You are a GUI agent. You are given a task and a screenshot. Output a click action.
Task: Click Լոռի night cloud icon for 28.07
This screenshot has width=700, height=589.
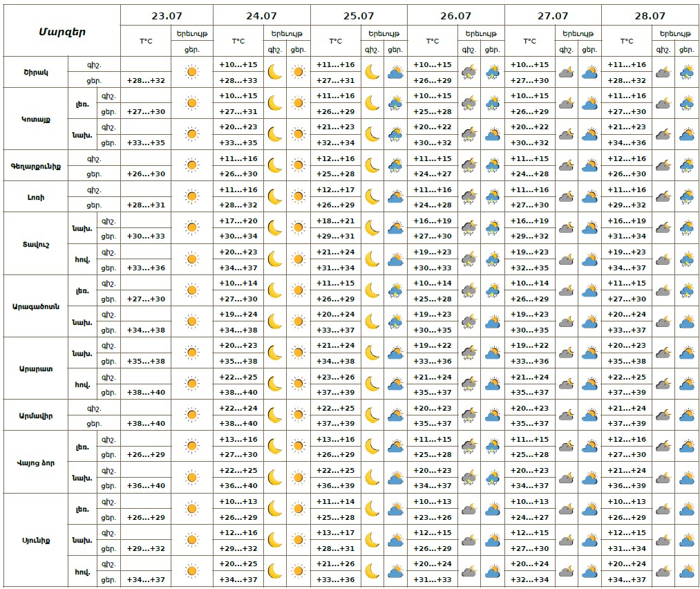point(663,197)
